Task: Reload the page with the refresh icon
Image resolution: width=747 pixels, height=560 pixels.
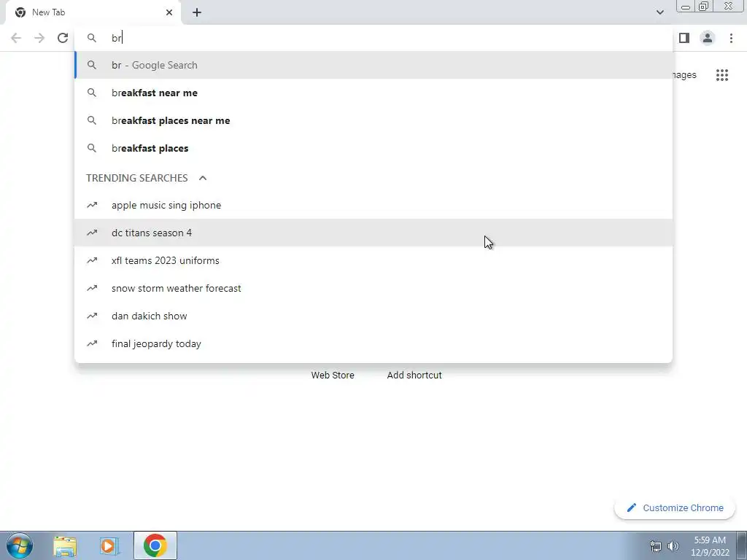Action: coord(63,38)
